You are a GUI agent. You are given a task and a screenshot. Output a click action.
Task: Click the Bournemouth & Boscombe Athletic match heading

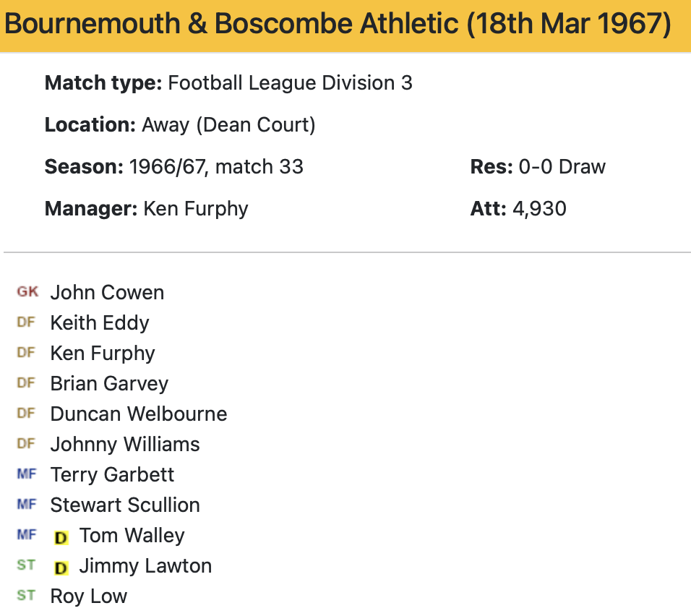[x=338, y=25]
